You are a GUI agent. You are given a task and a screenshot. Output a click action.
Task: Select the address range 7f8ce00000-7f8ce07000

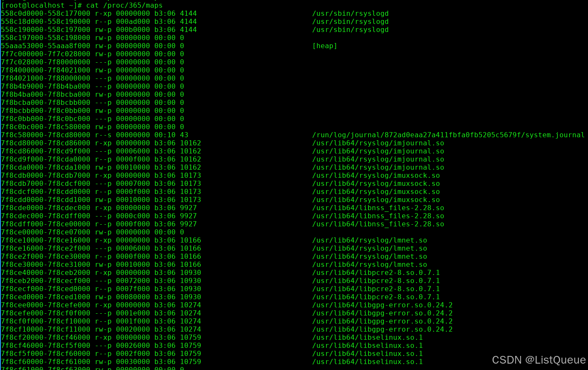pos(46,232)
